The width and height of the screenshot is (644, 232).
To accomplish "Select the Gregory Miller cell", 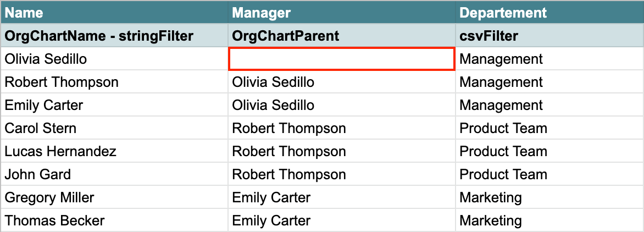I will [x=114, y=197].
